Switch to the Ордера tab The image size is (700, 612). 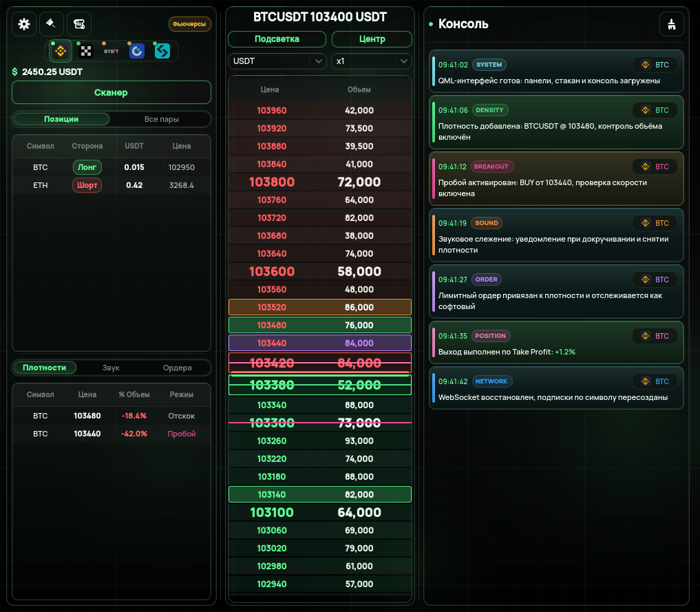coord(177,368)
